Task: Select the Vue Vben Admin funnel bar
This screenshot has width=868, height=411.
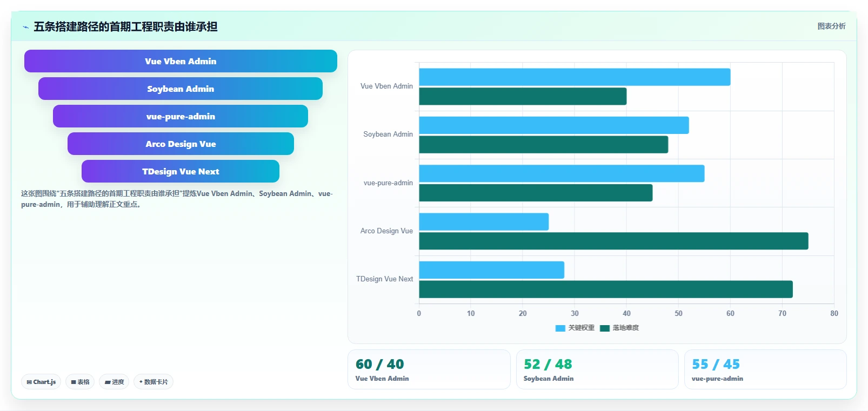Action: point(181,61)
